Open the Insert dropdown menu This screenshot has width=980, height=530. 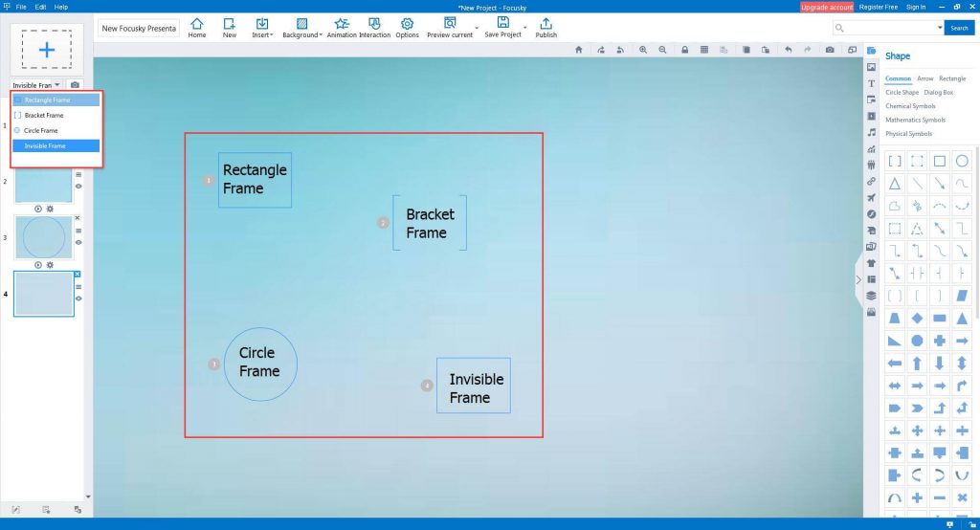click(261, 27)
